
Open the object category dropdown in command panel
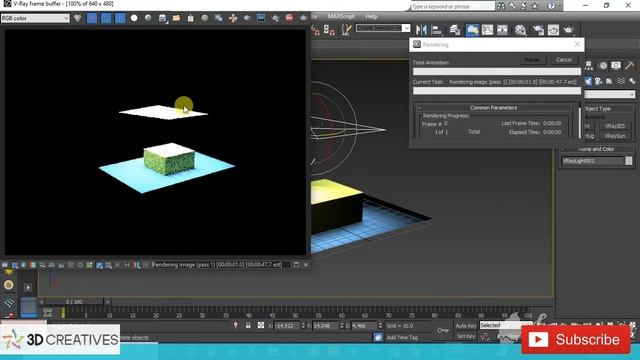pyautogui.click(x=610, y=94)
